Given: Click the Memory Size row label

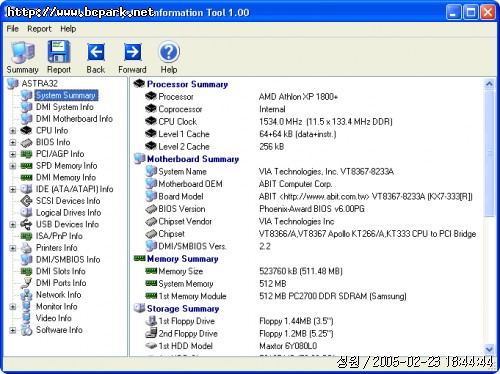Looking at the screenshot, I should coord(181,271).
